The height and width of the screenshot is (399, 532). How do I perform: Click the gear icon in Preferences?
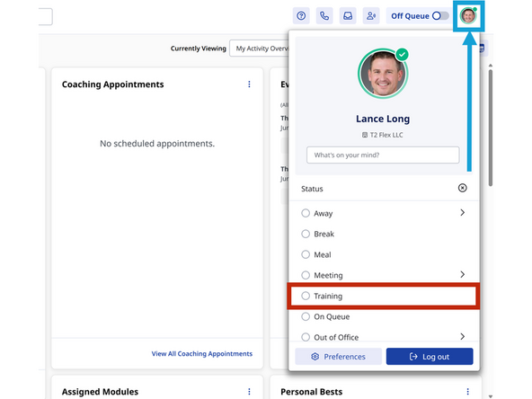click(x=315, y=356)
